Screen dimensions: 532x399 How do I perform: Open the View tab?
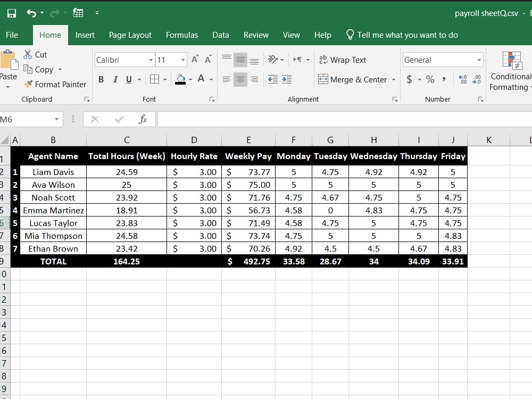pos(292,35)
